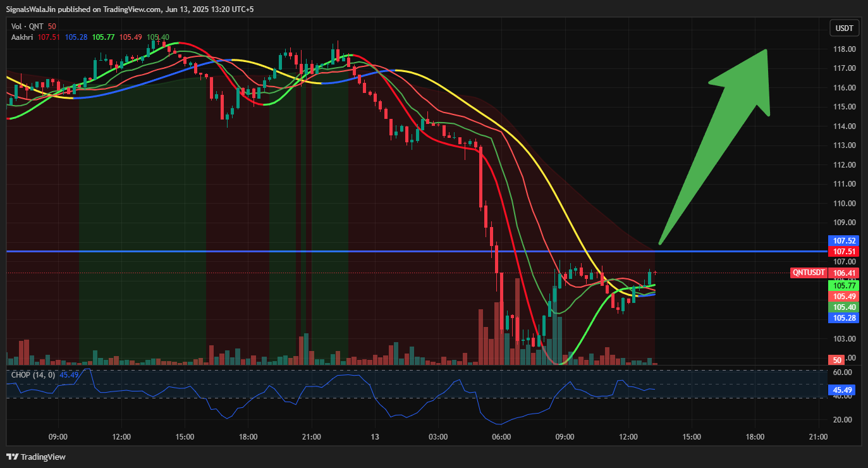
Task: Click the TradingView logo icon
Action: pyautogui.click(x=13, y=457)
